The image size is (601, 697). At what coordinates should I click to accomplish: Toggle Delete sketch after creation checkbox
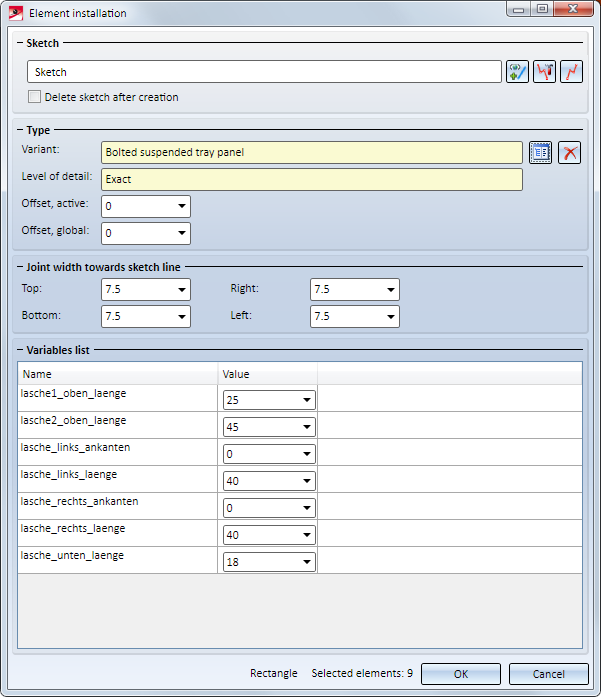[35, 97]
